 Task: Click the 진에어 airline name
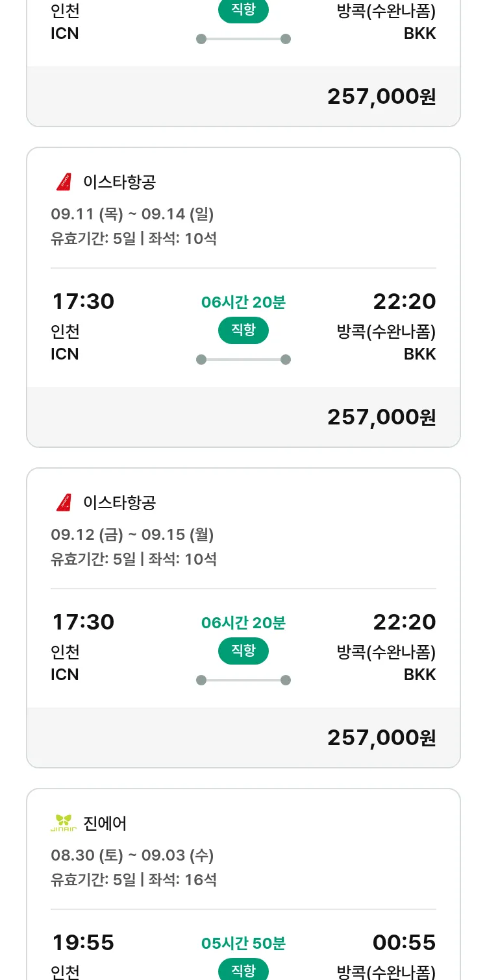105,824
